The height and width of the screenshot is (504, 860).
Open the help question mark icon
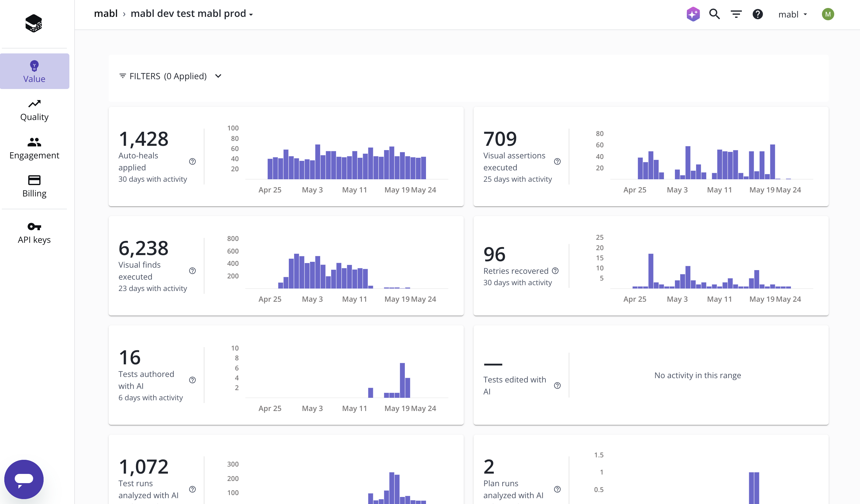point(757,14)
